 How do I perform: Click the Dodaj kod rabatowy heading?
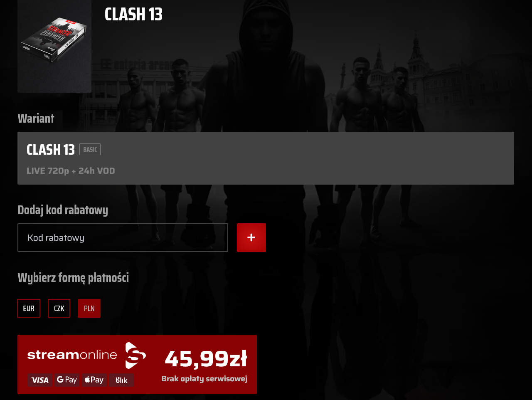(x=63, y=210)
